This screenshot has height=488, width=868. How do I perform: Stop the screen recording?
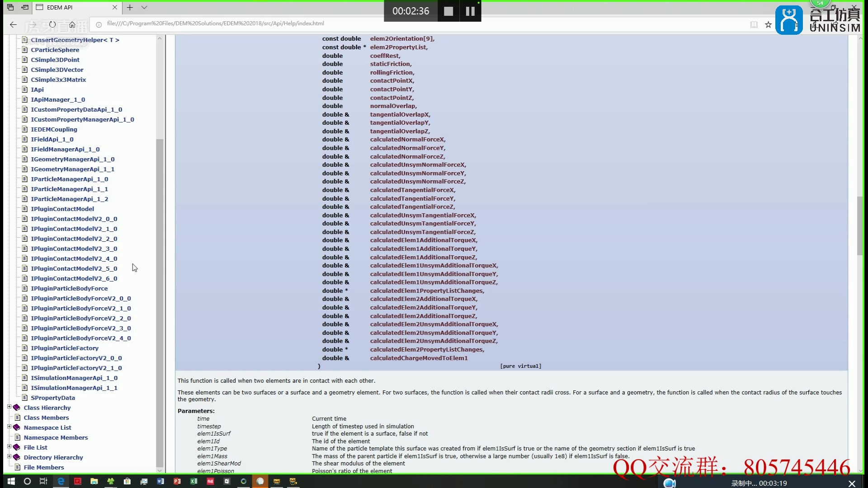(448, 11)
